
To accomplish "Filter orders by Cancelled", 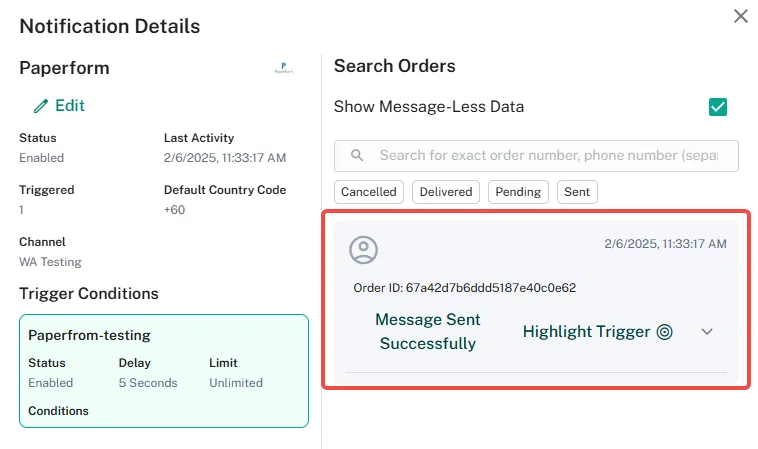I will point(369,192).
